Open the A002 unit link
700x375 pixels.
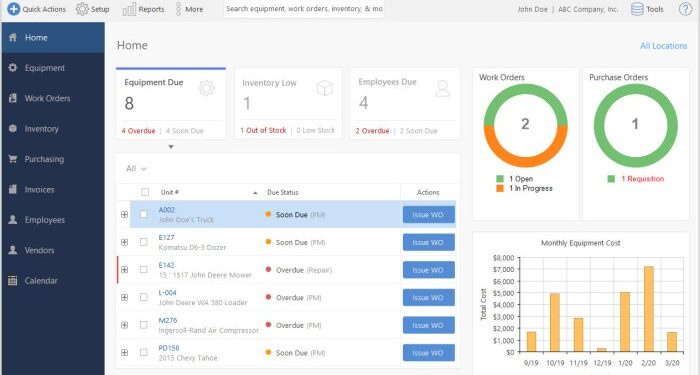click(167, 210)
